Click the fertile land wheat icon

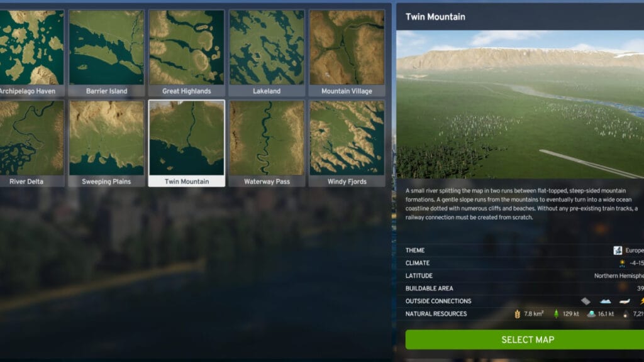point(518,314)
